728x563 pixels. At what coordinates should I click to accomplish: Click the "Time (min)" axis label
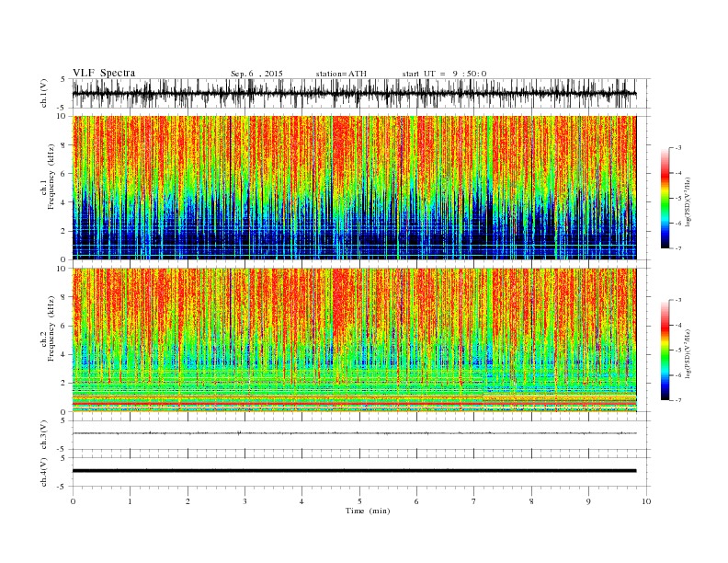pyautogui.click(x=368, y=511)
